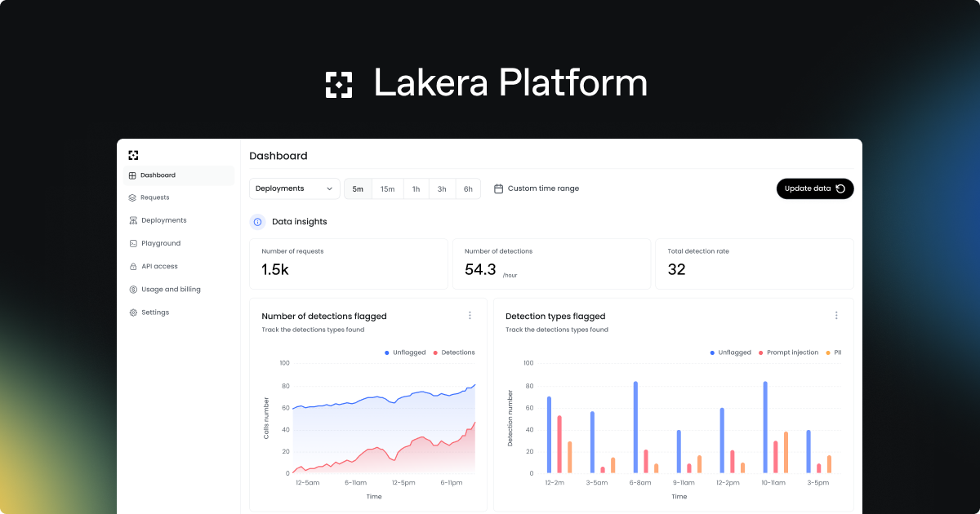Select the 15m time range
Screen dimensions: 980x514
click(x=387, y=189)
